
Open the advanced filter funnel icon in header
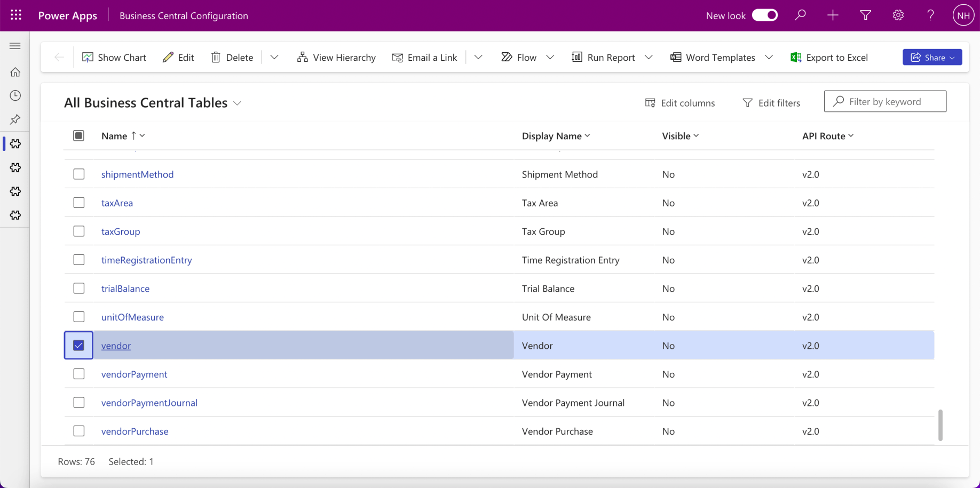866,15
